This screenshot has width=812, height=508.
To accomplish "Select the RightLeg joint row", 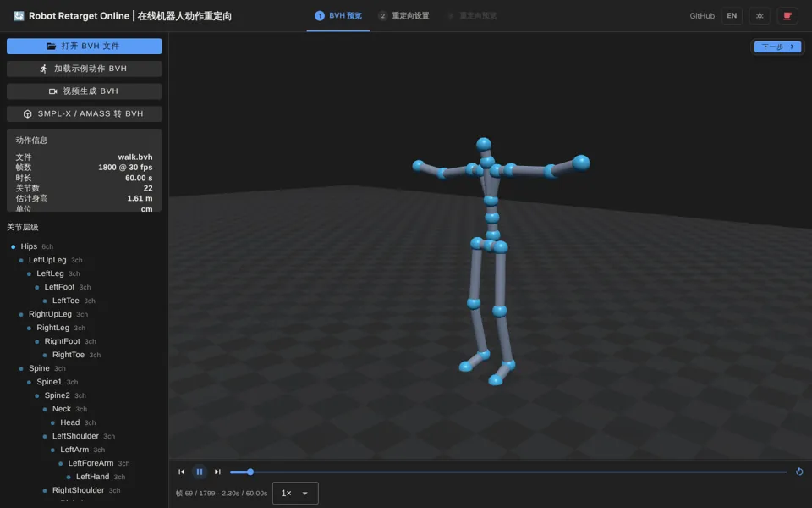I will (84, 328).
